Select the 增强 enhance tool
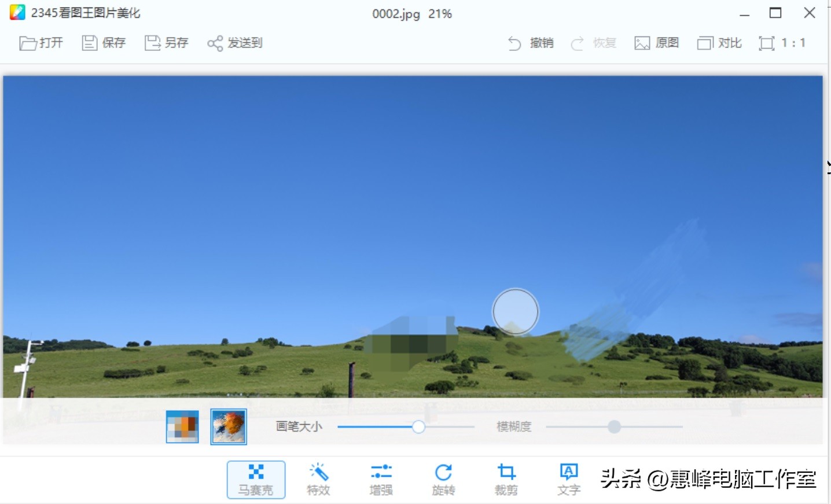The height and width of the screenshot is (504, 831). point(380,479)
